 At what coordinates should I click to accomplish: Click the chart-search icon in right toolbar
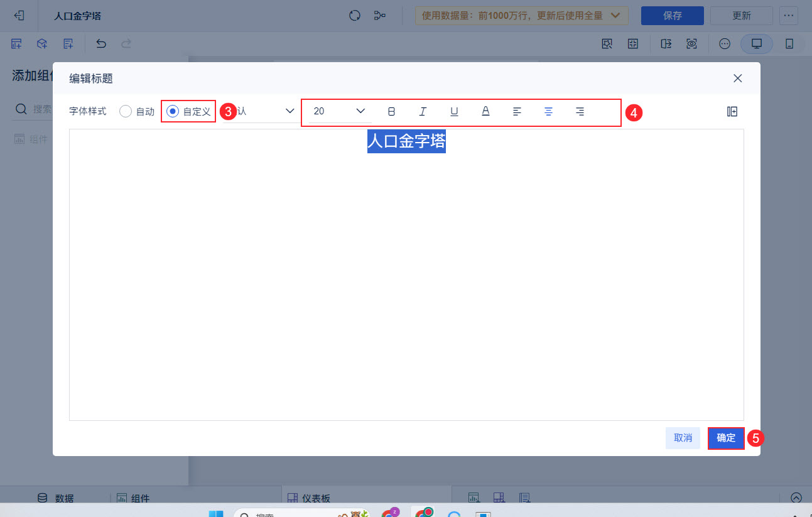coord(607,44)
